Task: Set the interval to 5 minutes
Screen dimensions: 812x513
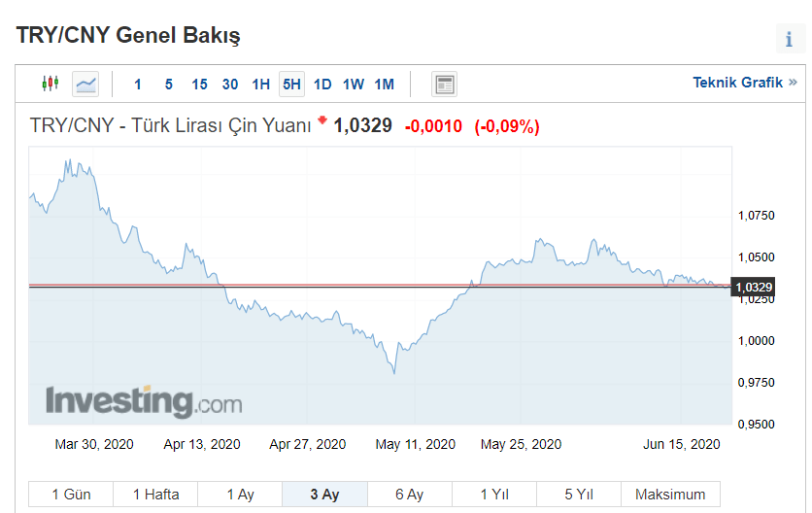Action: (168, 85)
